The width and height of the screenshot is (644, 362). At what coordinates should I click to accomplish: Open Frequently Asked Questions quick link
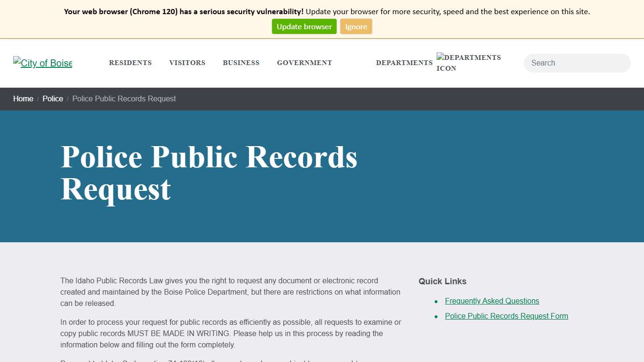point(492,301)
